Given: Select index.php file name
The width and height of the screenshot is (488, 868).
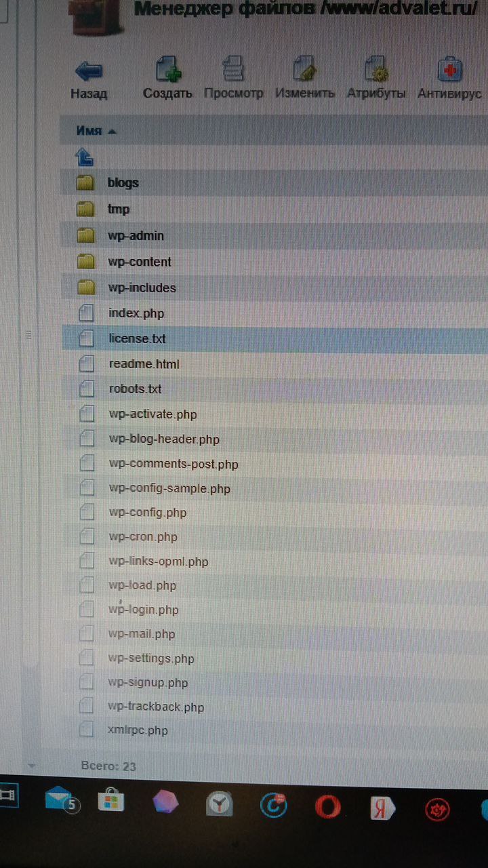Looking at the screenshot, I should point(136,313).
